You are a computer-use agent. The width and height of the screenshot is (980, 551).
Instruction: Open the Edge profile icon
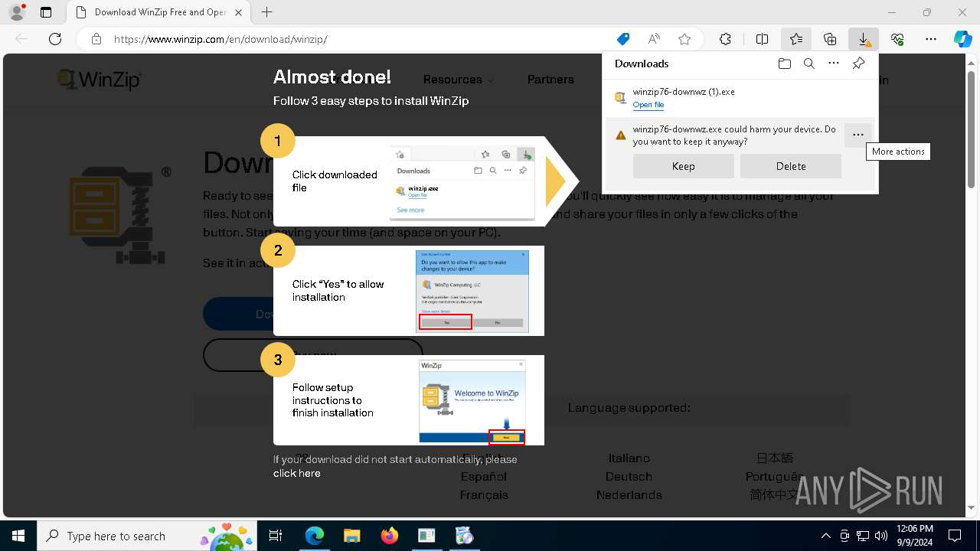coord(16,12)
